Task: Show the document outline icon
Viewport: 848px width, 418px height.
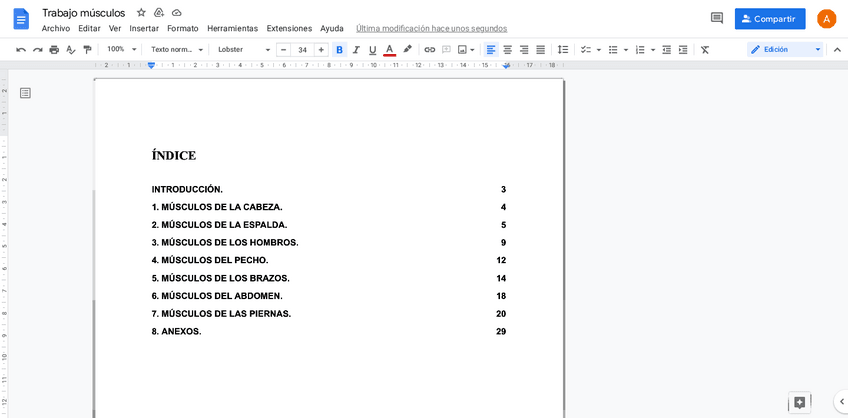Action: tap(25, 93)
